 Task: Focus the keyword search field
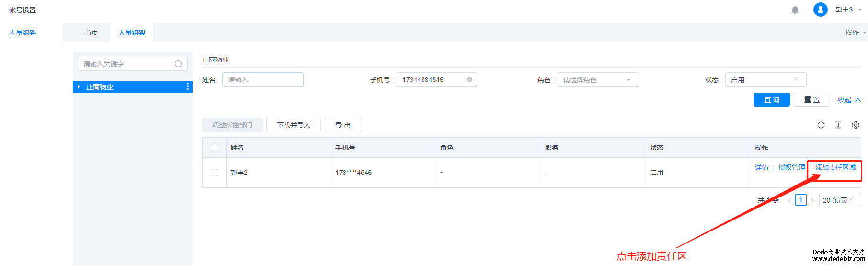click(x=133, y=64)
